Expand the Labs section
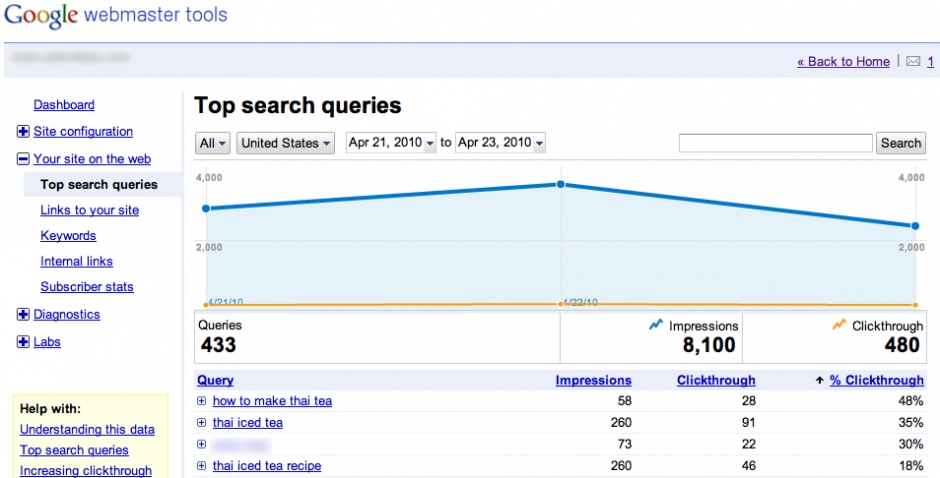Image resolution: width=940 pixels, height=478 pixels. [23, 342]
